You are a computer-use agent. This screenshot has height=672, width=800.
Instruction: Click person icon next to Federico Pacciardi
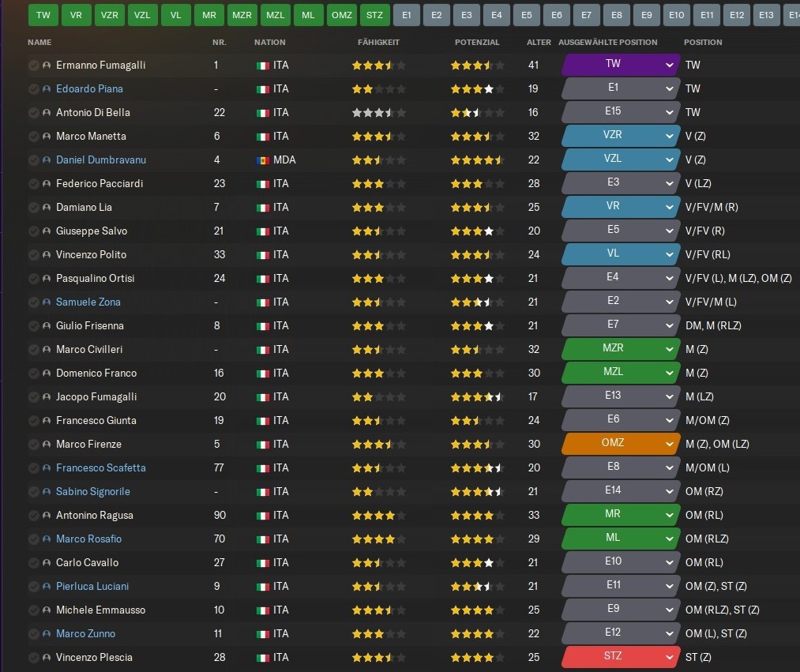click(47, 184)
